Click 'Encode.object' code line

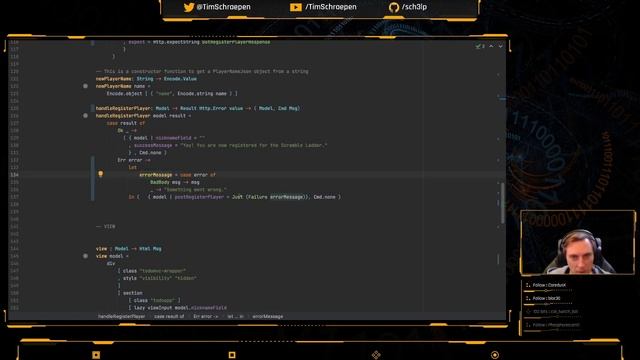click(x=172, y=93)
